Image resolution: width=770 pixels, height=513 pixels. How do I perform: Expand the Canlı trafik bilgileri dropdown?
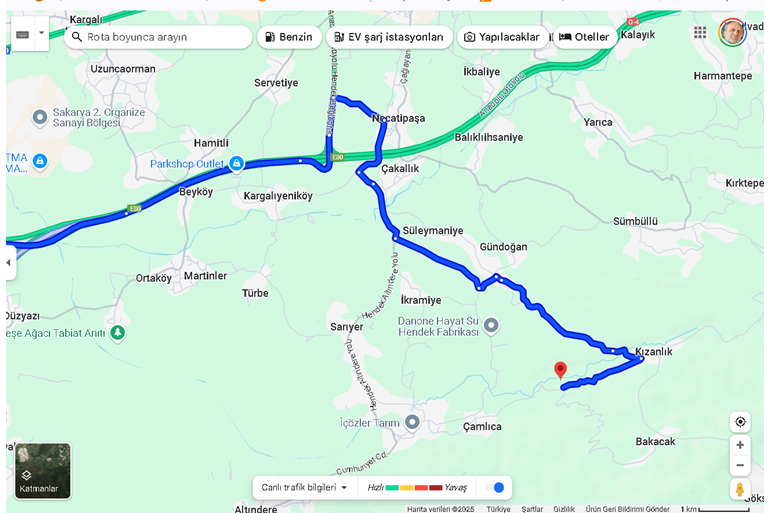pos(304,487)
